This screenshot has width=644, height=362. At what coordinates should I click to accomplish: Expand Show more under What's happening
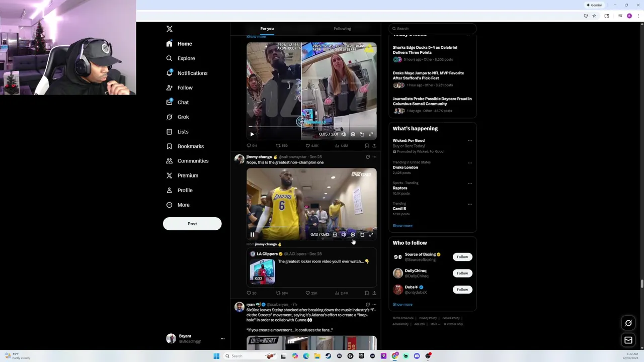click(x=403, y=226)
